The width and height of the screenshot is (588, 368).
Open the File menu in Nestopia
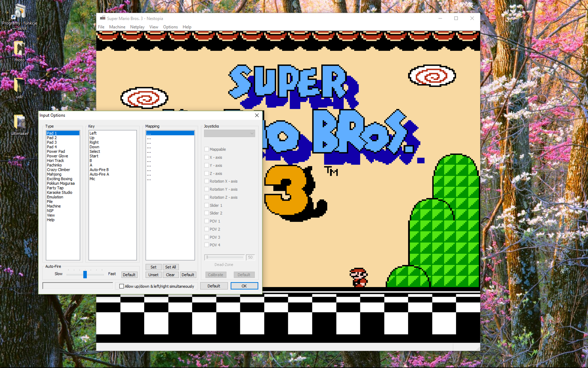(x=101, y=27)
